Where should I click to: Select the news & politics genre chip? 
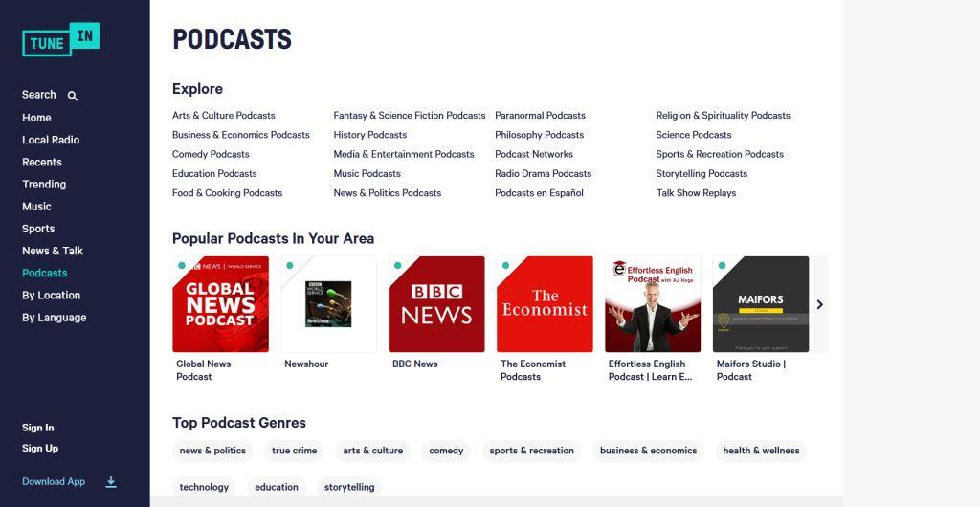[212, 451]
